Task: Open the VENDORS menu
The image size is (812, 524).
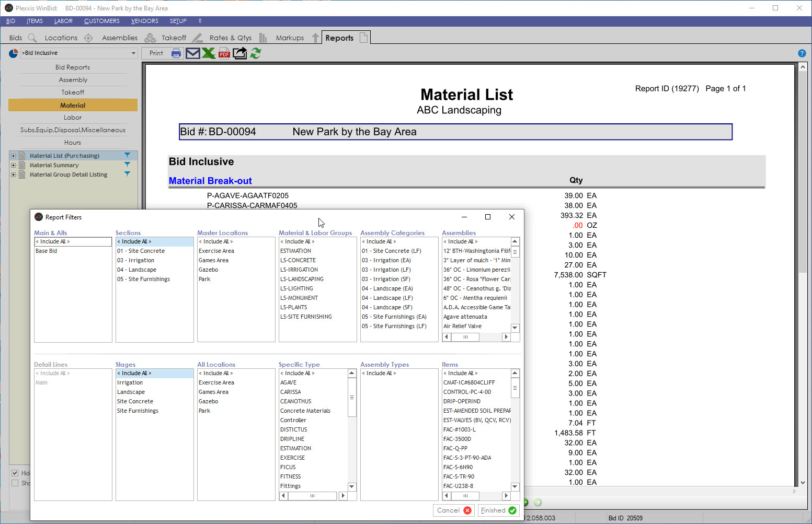Action: [x=144, y=21]
